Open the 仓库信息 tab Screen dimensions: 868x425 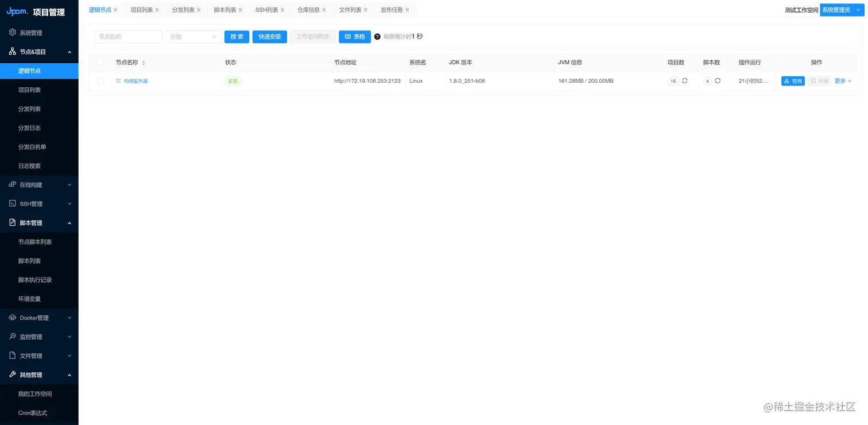coord(308,10)
